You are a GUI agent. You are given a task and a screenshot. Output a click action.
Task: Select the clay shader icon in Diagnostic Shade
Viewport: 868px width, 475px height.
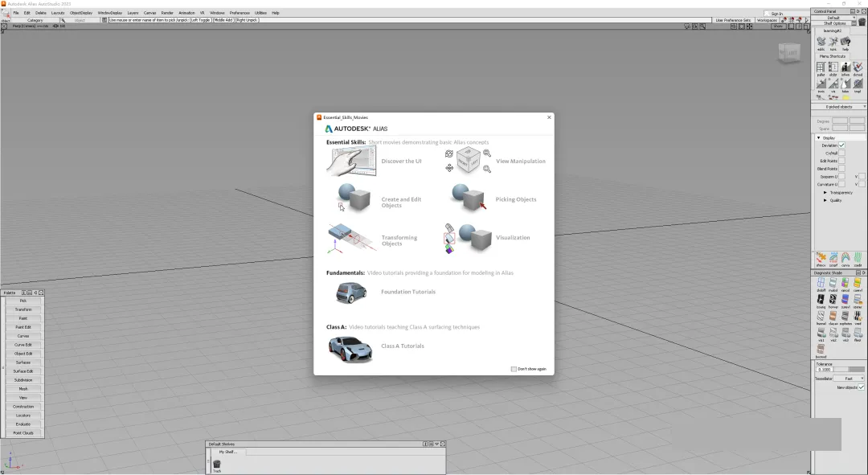[833, 315]
